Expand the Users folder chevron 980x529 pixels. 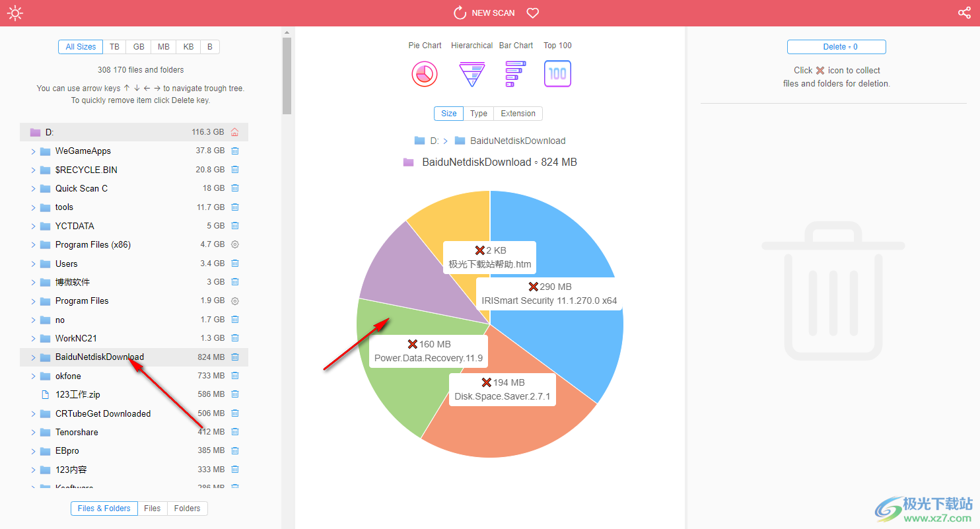[33, 264]
